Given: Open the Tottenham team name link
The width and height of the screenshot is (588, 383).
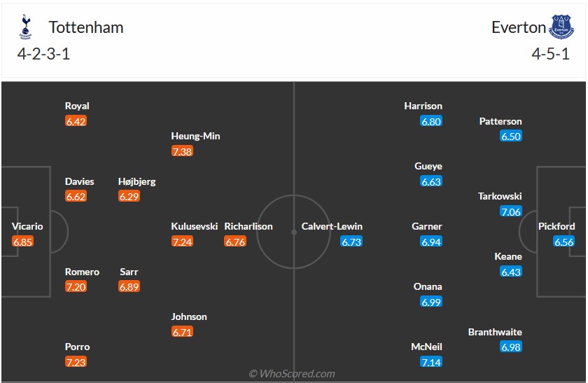Looking at the screenshot, I should (86, 27).
